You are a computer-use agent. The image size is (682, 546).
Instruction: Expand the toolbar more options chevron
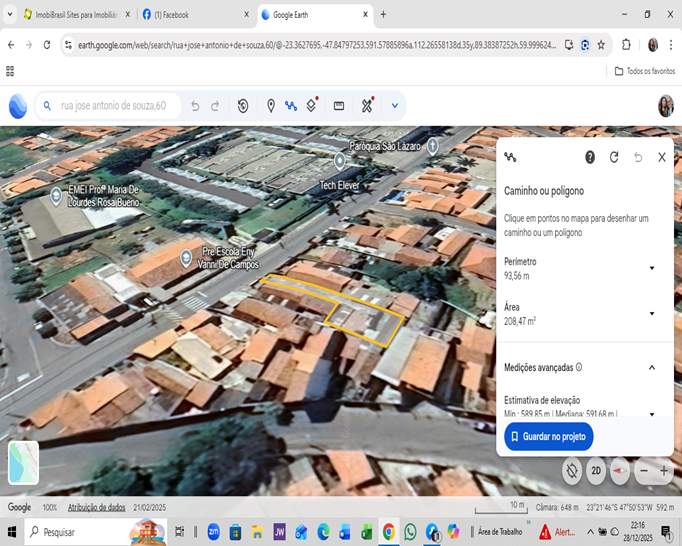(395, 106)
